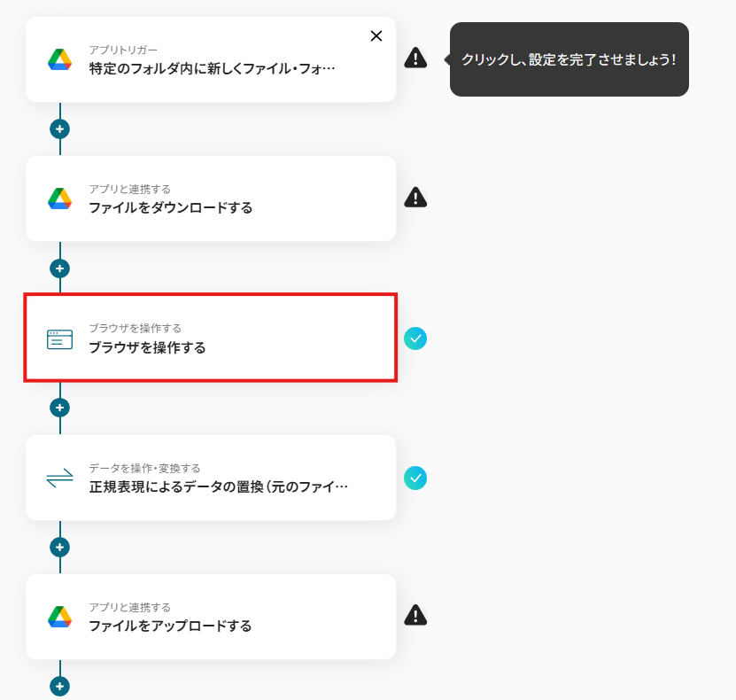Add a step below the trigger card
This screenshot has width=736, height=700.
(x=59, y=129)
